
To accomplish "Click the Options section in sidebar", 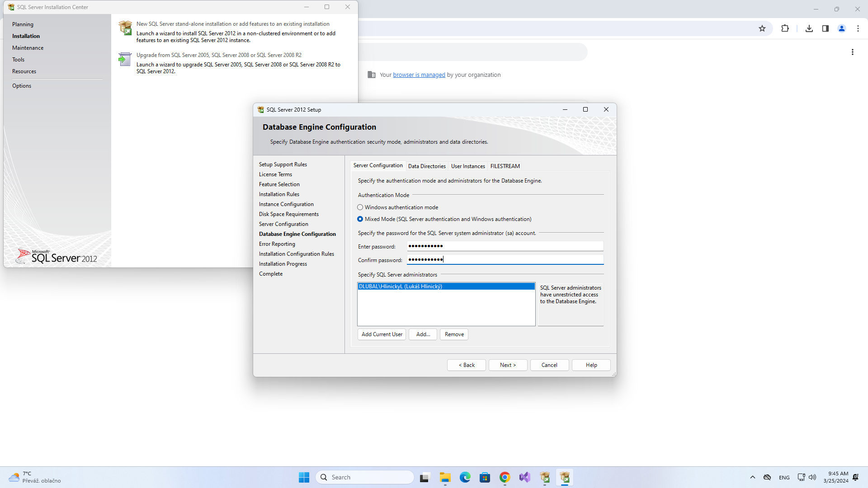I will [x=22, y=86].
